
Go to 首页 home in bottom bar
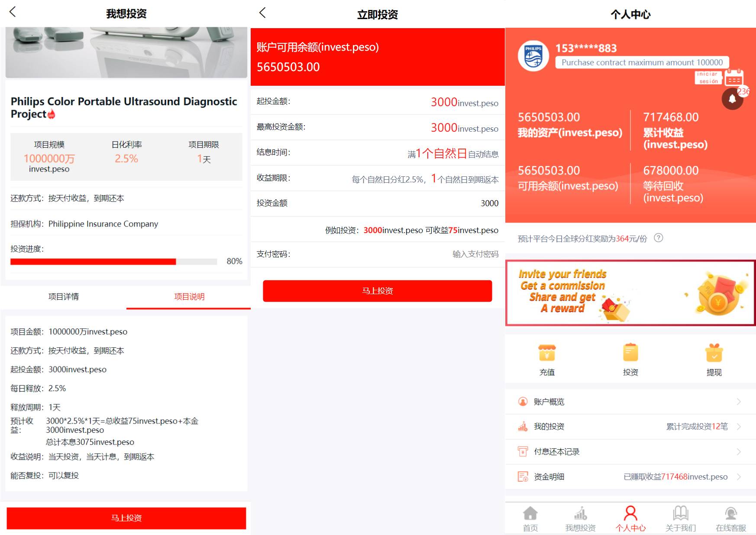click(x=530, y=519)
